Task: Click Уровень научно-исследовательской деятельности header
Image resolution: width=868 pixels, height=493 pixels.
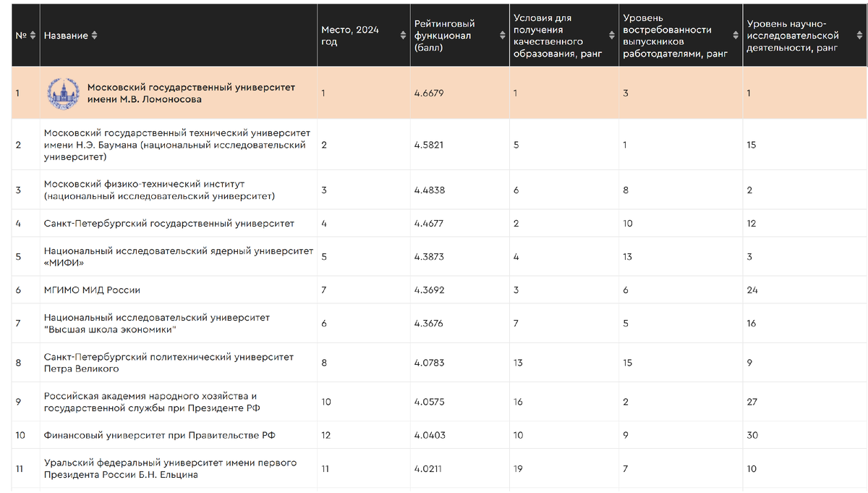Action: (793, 35)
